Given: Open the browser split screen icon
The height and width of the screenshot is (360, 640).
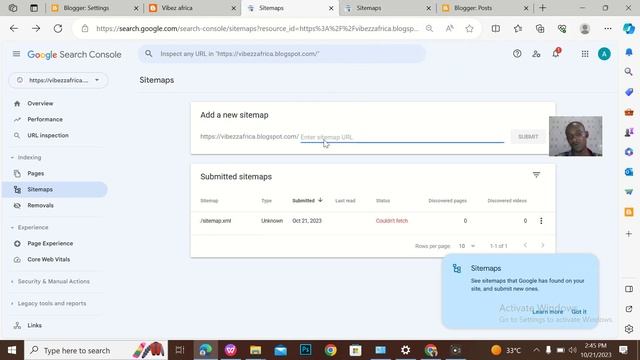Looking at the screenshot, I should tap(496, 28).
